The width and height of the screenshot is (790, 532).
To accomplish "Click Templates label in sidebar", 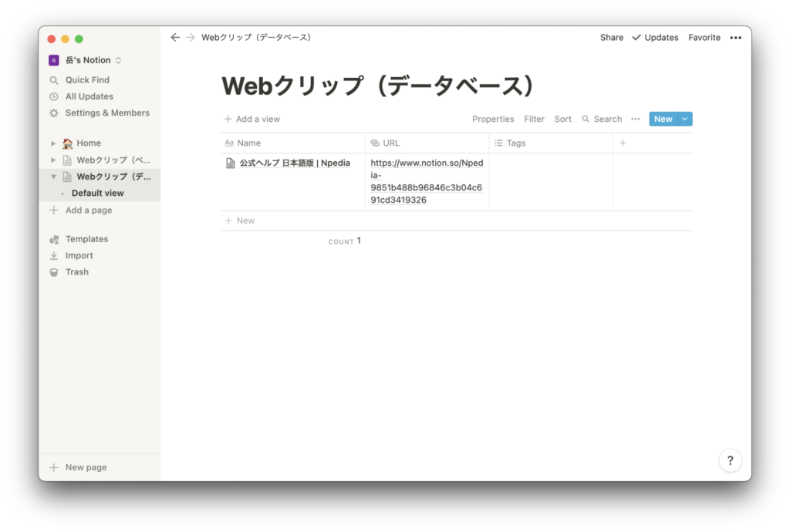I will click(86, 239).
